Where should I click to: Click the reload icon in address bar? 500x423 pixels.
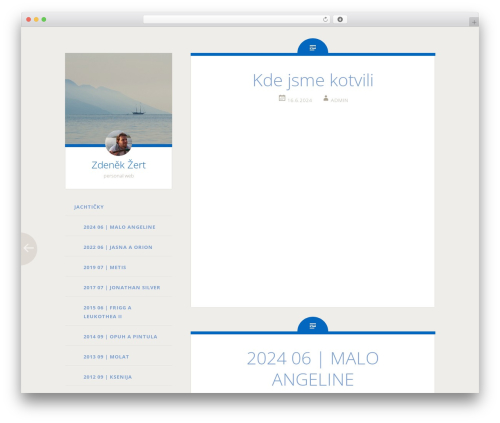(x=325, y=20)
